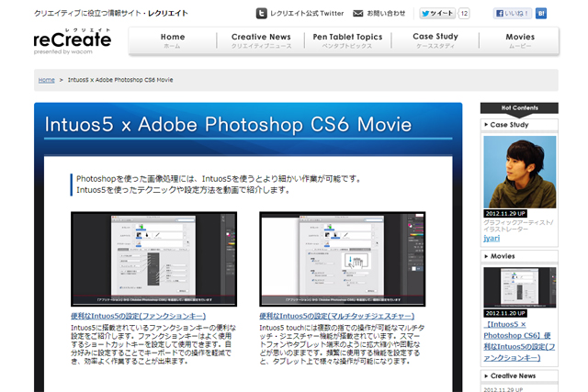The height and width of the screenshot is (392, 588).
Task: Go to the Home menu item
Action: [173, 40]
